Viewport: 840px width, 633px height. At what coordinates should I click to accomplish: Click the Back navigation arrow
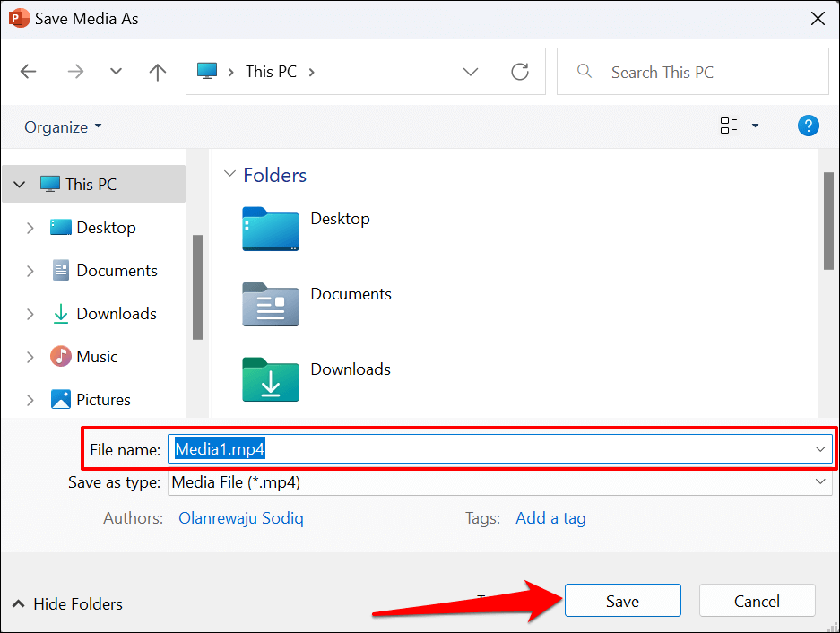pos(29,73)
